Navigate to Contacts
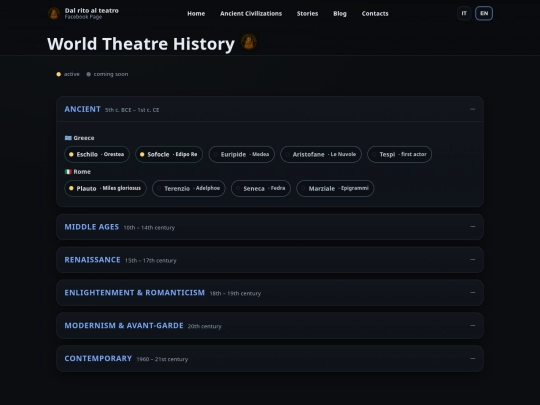This screenshot has width=540, height=405. [375, 13]
